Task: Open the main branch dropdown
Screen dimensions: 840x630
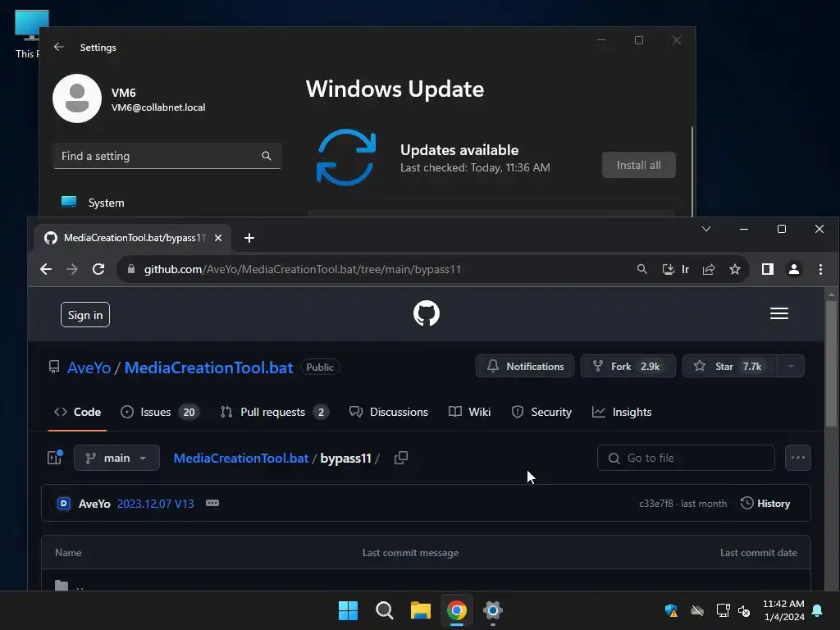Action: (x=116, y=458)
